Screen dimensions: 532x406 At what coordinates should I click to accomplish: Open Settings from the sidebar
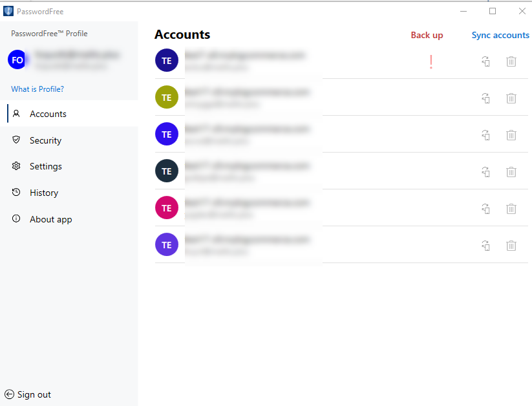tap(45, 166)
